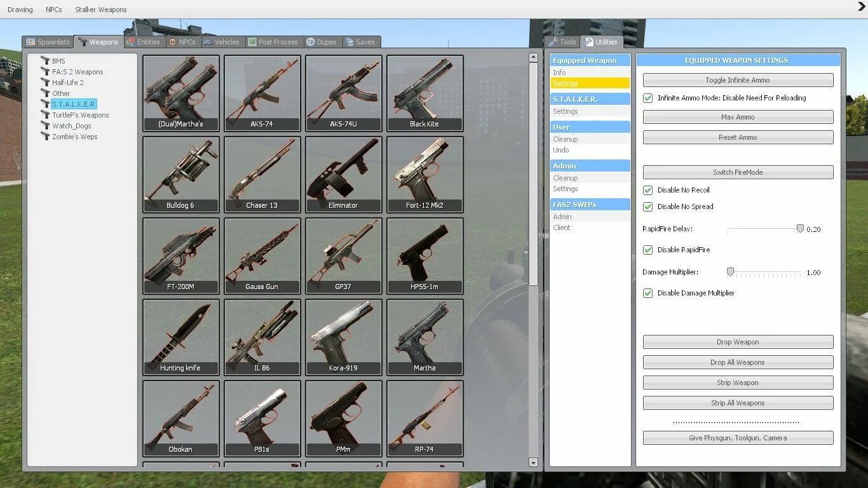Click the weapon list scroll-down arrow

[533, 463]
